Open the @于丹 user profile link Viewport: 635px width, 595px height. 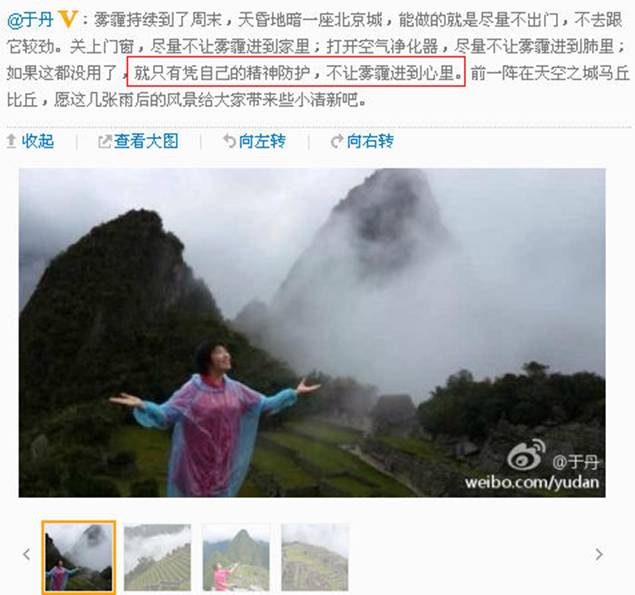(30, 19)
